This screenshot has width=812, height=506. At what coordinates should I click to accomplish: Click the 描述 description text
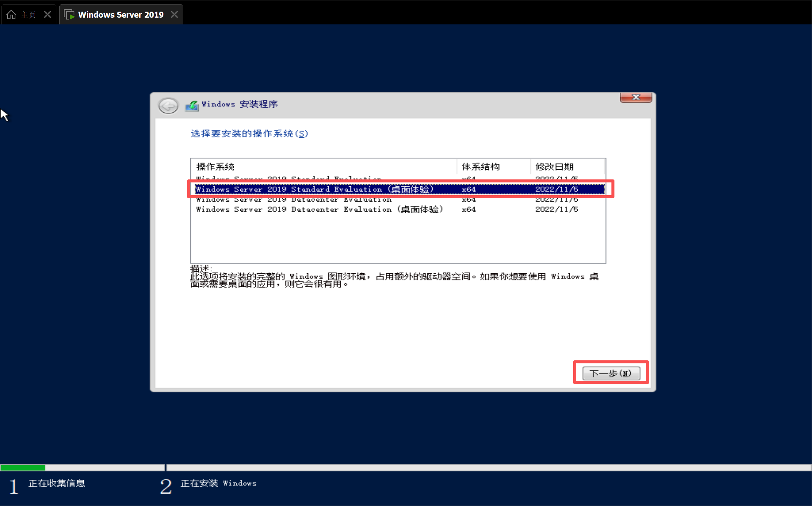394,277
